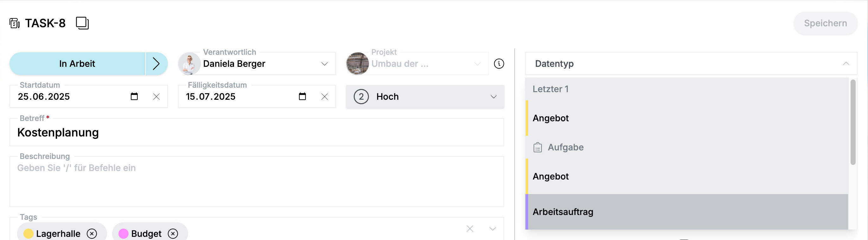Collapse the Datentyp dropdown
This screenshot has width=868, height=240.
coord(846,64)
